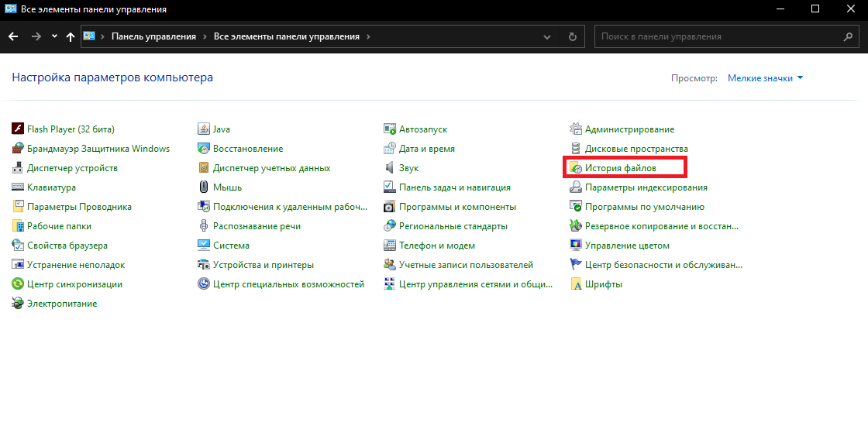The width and height of the screenshot is (868, 426).
Task: Expand the address bar history dropdown
Action: (x=547, y=36)
